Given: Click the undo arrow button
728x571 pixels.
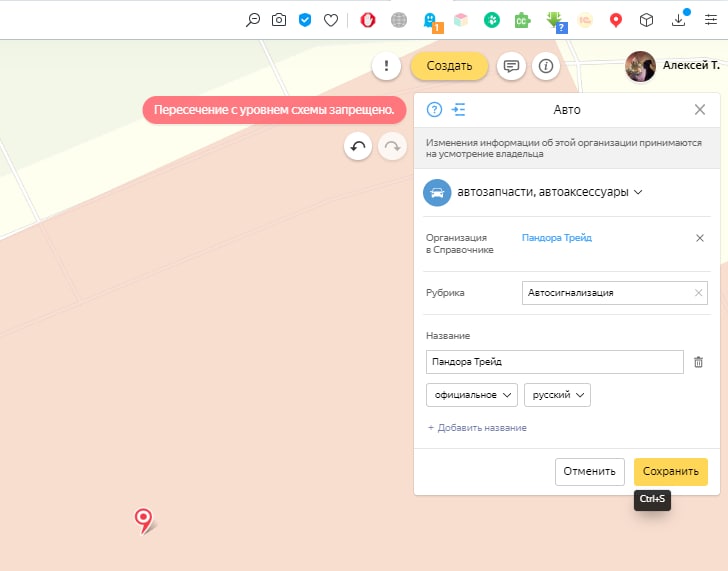Looking at the screenshot, I should click(x=358, y=147).
